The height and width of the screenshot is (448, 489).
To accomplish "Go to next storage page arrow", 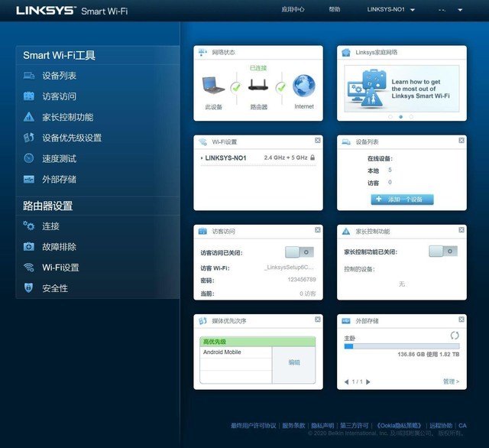I will click(x=368, y=381).
